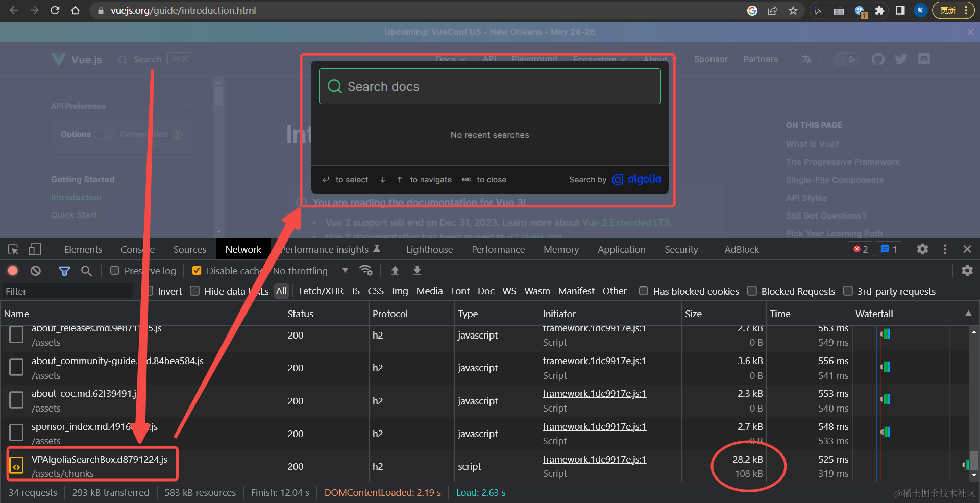Switch to the Elements tab
Viewport: 980px width, 503px height.
coord(83,249)
